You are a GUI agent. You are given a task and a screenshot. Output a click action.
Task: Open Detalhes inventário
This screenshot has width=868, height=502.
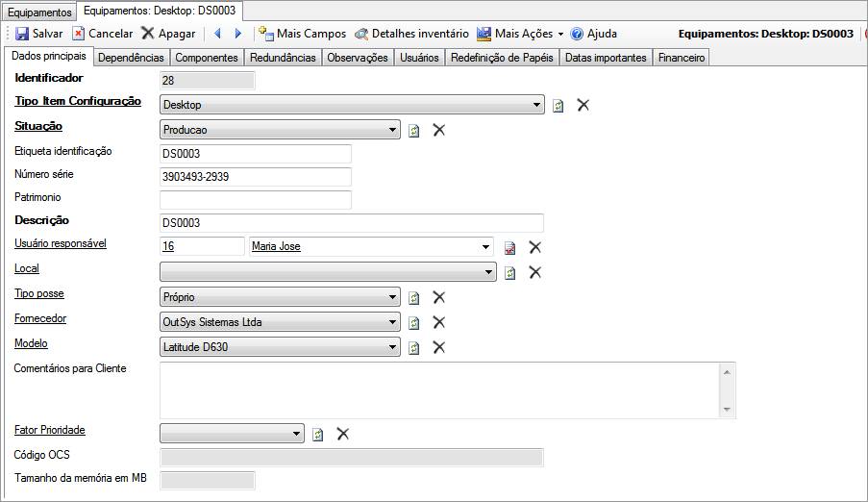pos(411,34)
